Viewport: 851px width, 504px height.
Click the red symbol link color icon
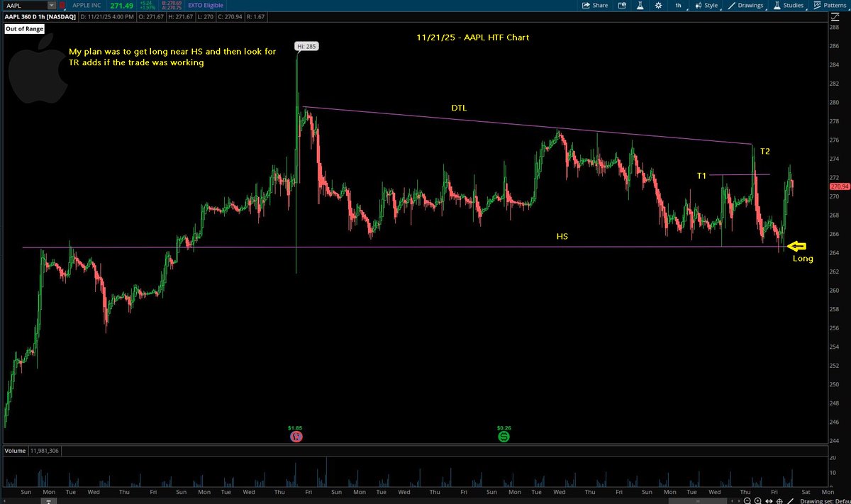[62, 6]
